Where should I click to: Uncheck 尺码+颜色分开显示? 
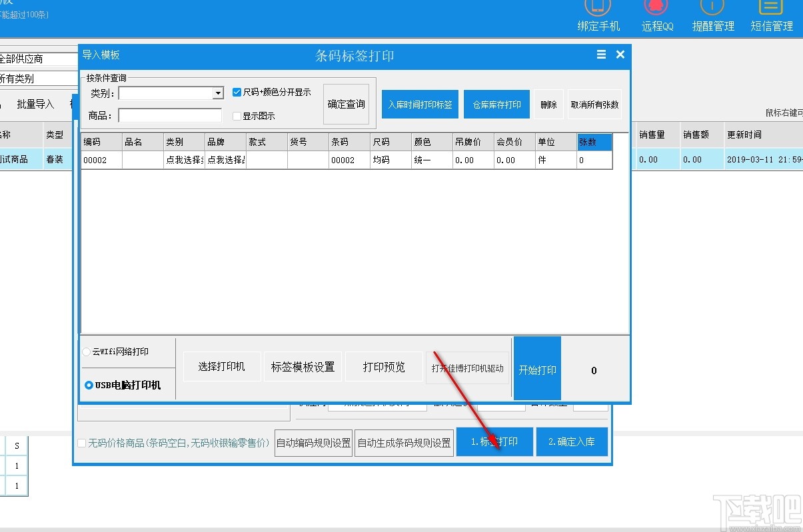click(237, 92)
